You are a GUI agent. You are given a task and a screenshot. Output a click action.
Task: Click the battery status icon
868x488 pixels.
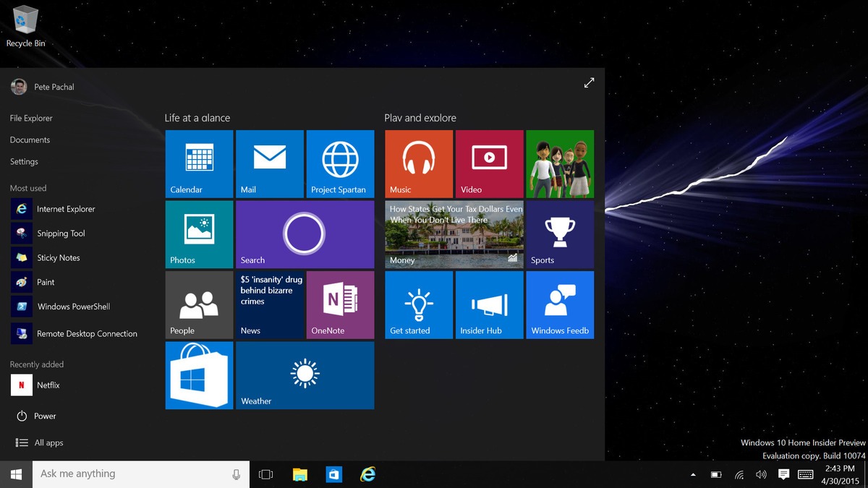pos(716,475)
